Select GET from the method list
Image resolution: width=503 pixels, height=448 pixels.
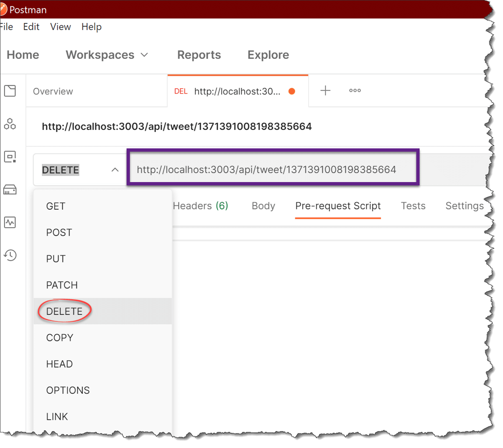point(56,206)
